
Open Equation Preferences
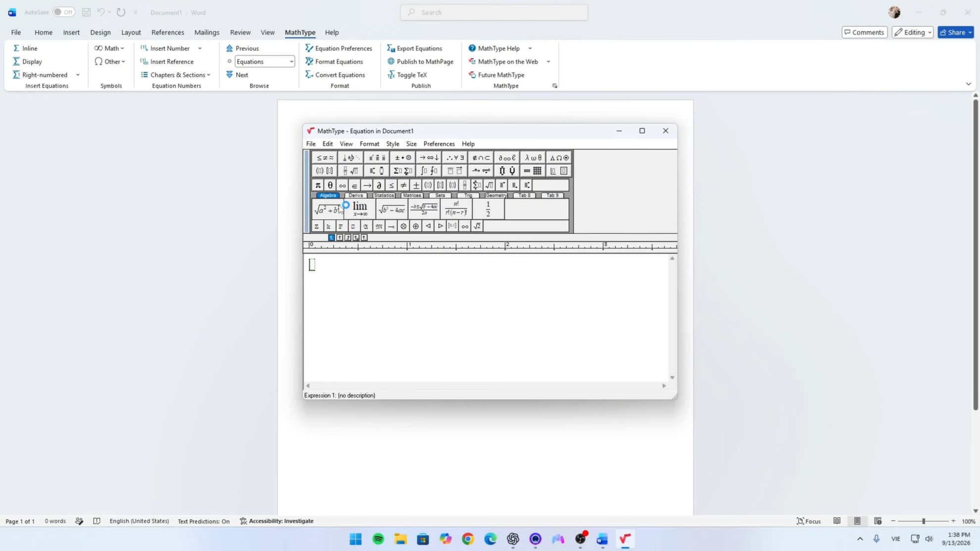click(x=339, y=48)
